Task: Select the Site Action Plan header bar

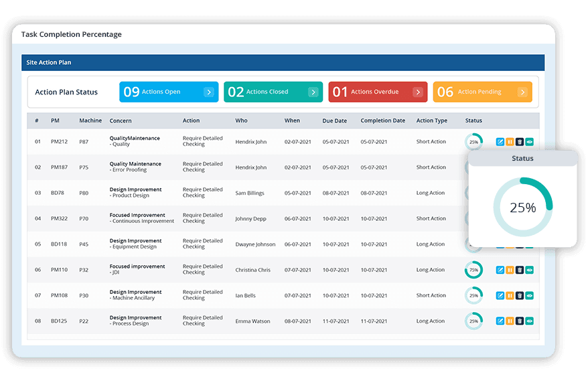Action: point(283,62)
